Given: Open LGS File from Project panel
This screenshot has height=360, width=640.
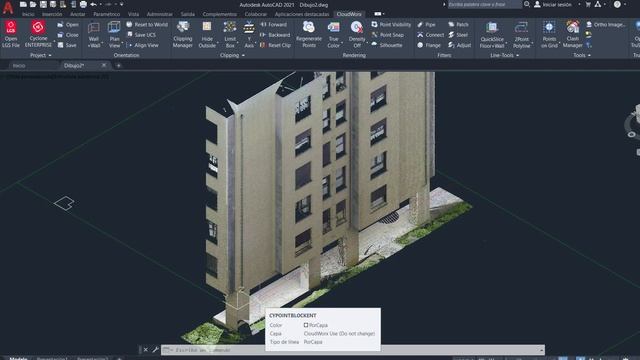Looking at the screenshot, I should pos(11,34).
